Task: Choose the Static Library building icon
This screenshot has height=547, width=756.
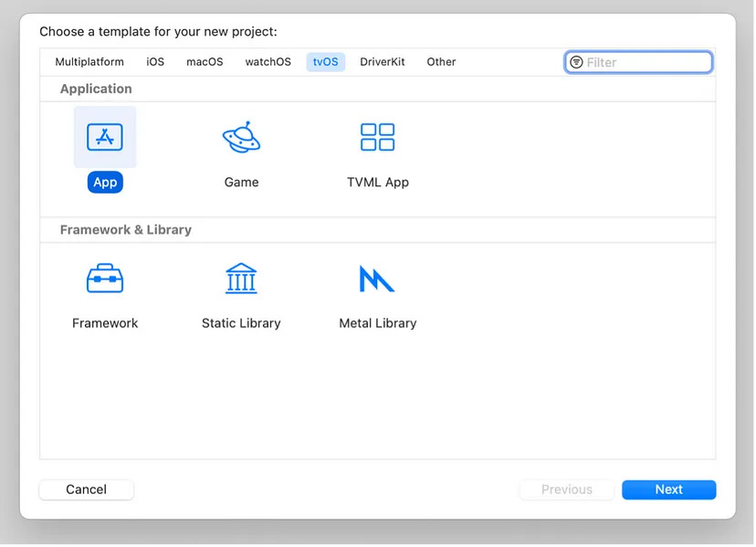Action: click(x=241, y=279)
